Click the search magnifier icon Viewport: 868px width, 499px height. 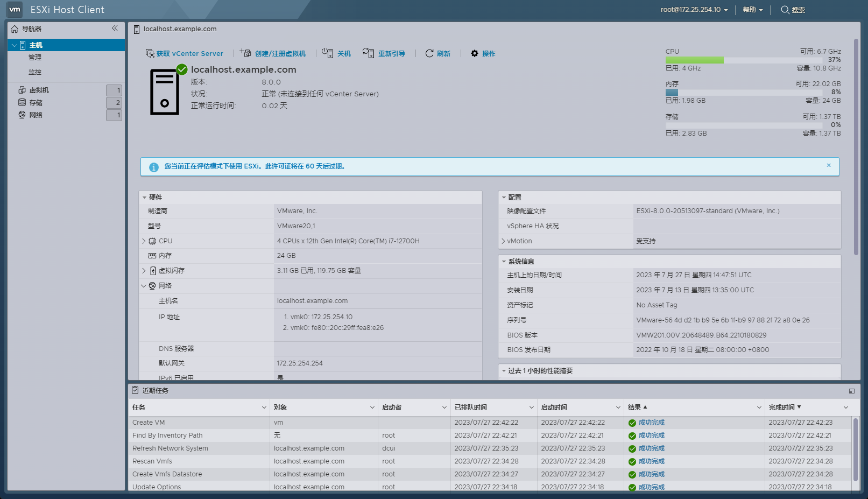[x=785, y=10]
